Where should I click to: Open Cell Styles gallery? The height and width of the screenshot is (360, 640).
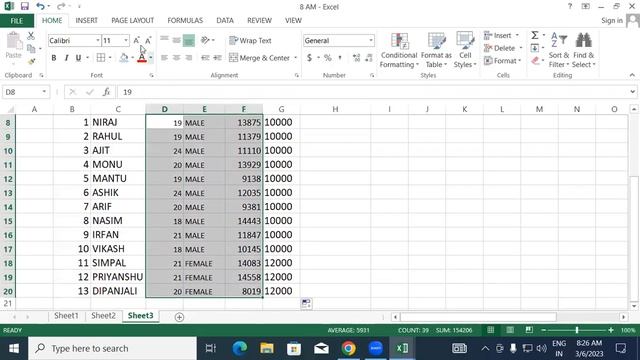point(465,50)
